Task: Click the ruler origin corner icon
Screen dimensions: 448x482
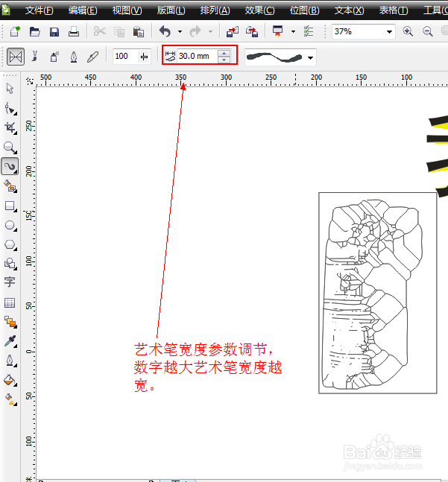Action: (x=30, y=81)
